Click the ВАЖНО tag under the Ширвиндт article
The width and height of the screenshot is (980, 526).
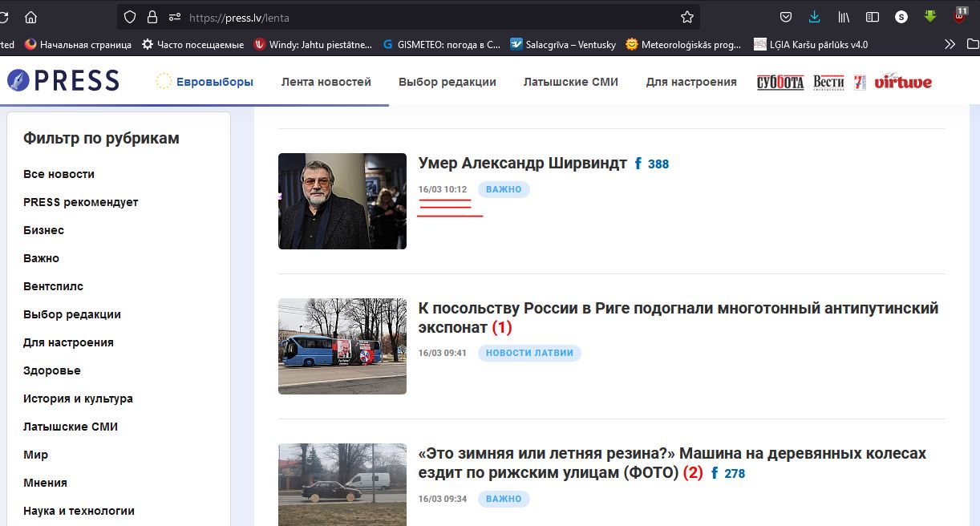click(504, 190)
